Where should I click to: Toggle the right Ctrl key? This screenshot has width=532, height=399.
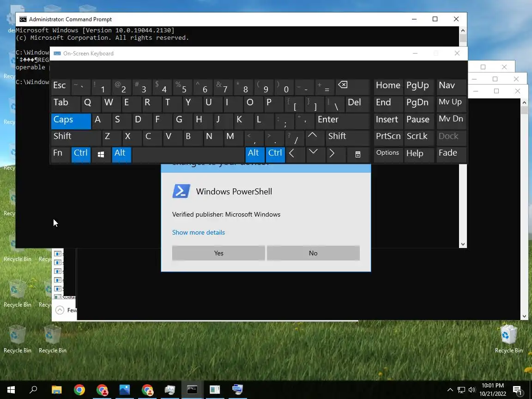275,155
